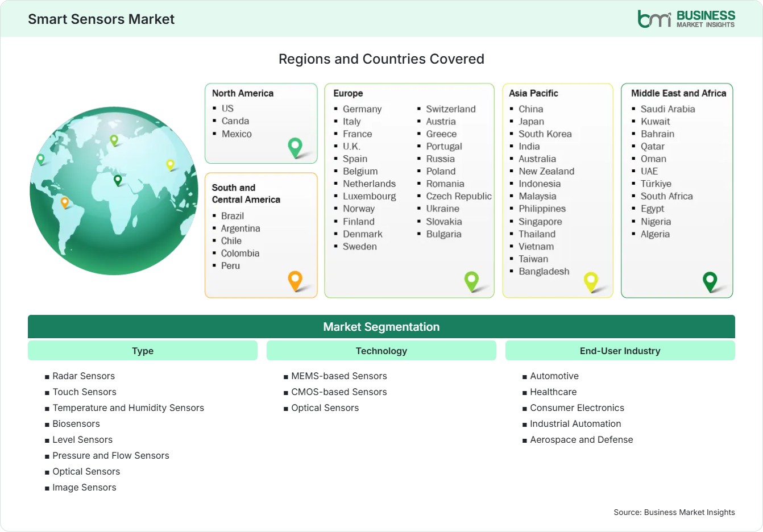
Task: Click the yellow pin on the globe over Asia
Action: click(x=170, y=165)
